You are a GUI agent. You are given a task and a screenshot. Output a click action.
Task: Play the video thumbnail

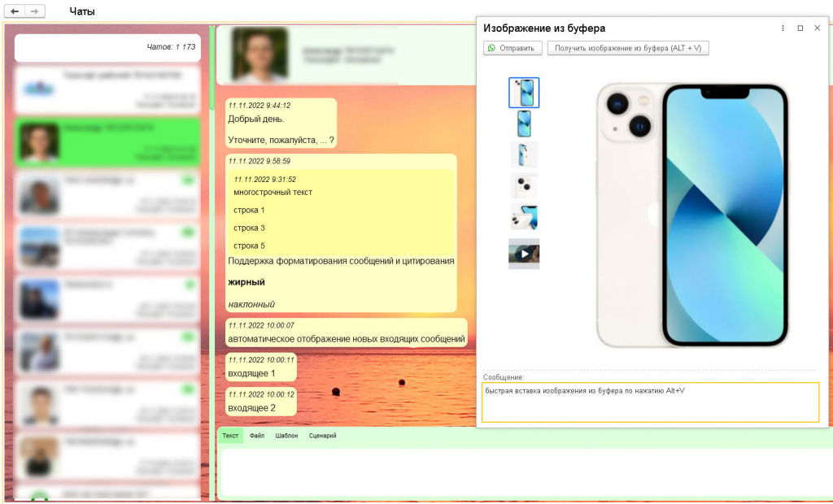point(524,254)
